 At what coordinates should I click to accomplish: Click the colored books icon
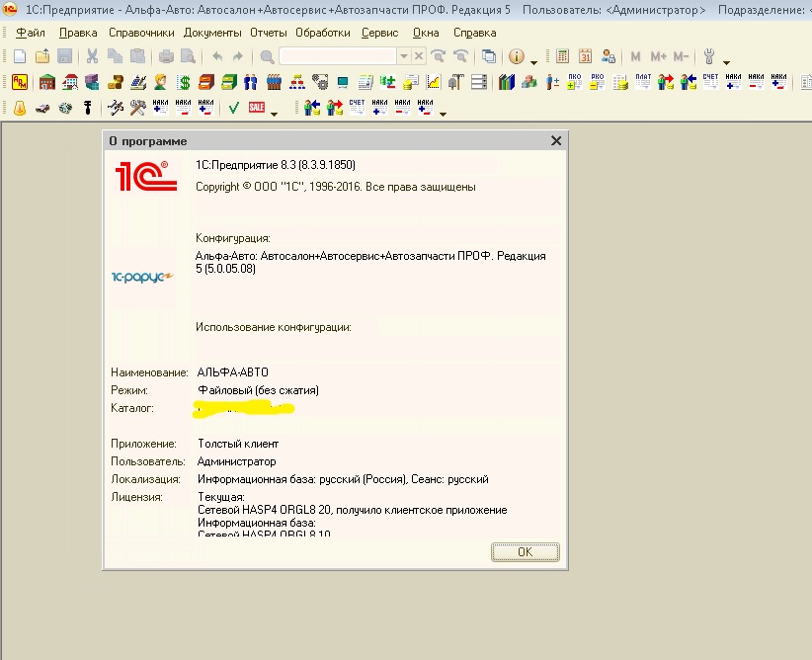(x=506, y=82)
